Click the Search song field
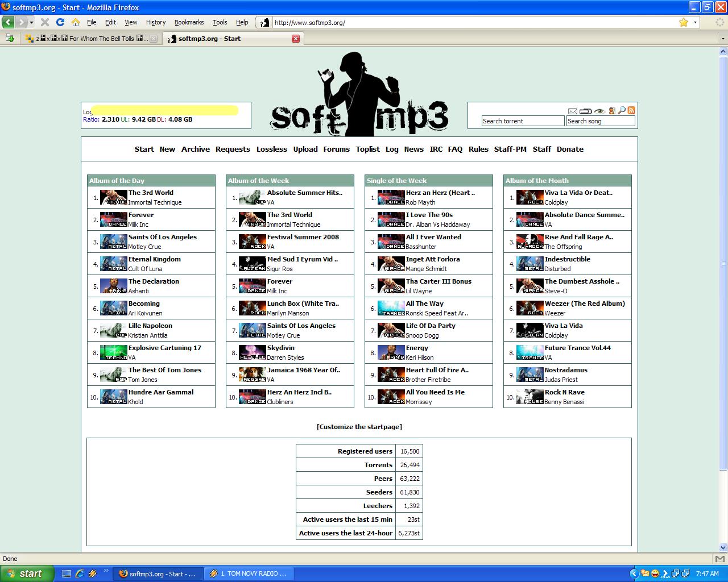 (x=601, y=121)
